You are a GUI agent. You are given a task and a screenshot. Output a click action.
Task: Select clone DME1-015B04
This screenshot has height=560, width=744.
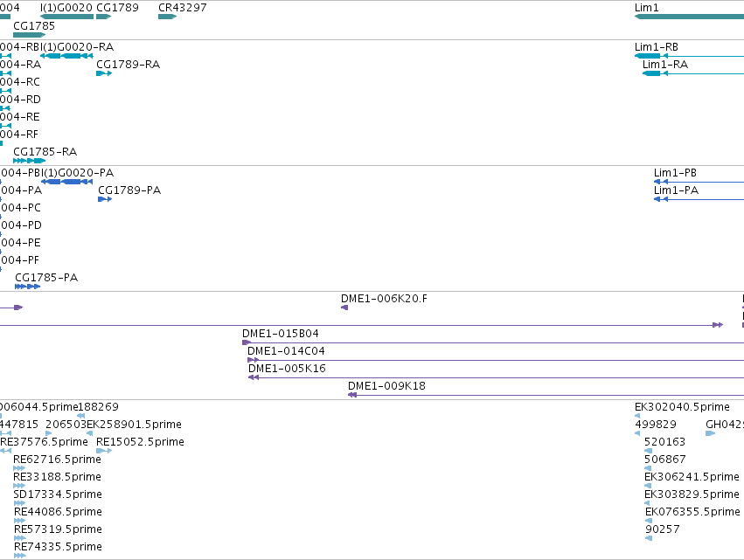coord(493,342)
